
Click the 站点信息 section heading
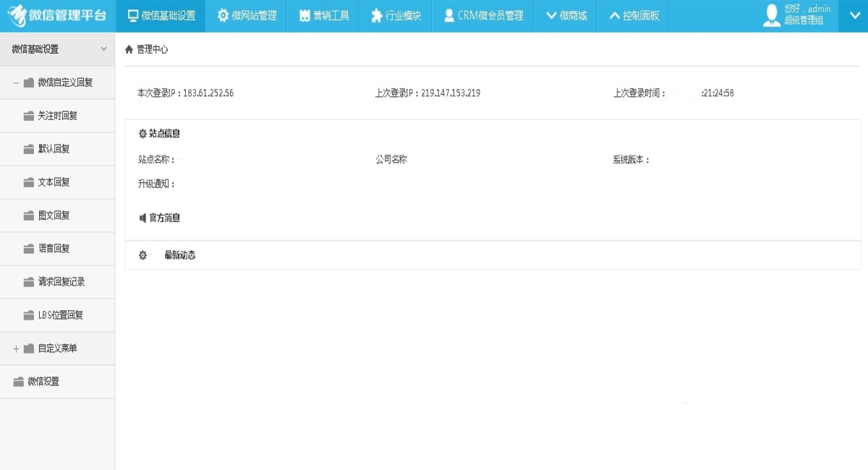point(164,134)
